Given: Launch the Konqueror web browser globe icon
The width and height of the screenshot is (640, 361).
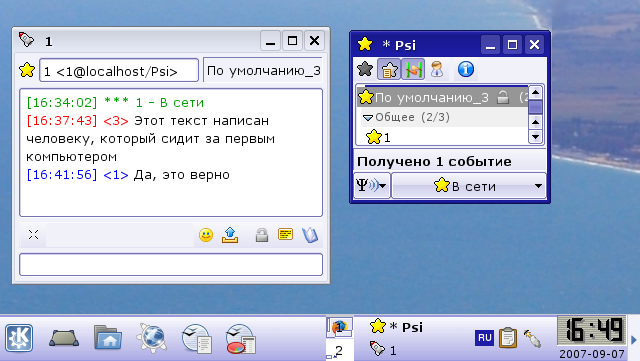Looking at the screenshot, I should [x=152, y=337].
